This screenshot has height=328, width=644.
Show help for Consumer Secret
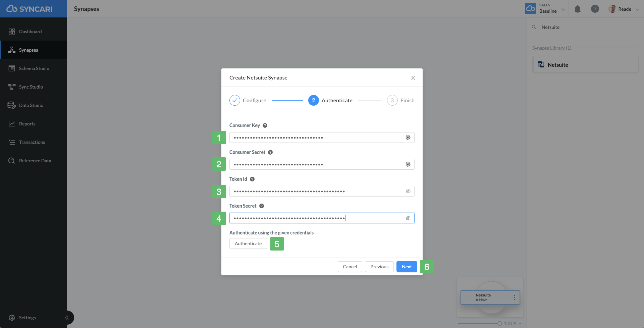pyautogui.click(x=270, y=152)
